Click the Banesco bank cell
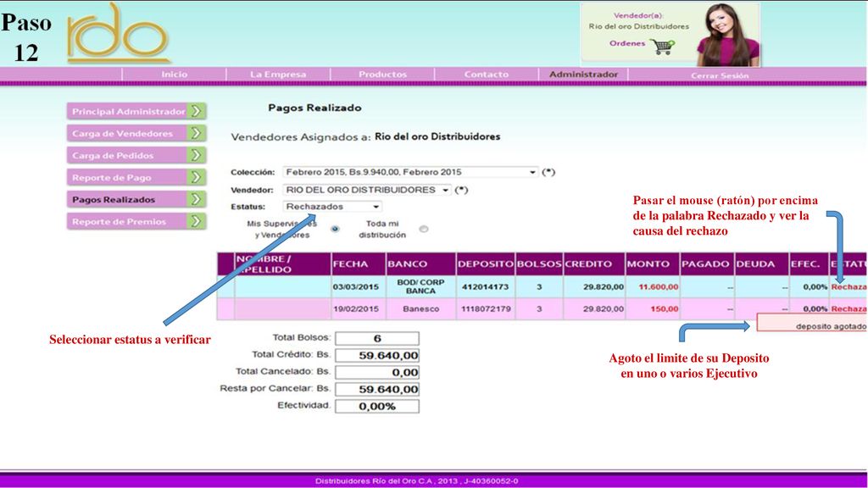 point(420,308)
